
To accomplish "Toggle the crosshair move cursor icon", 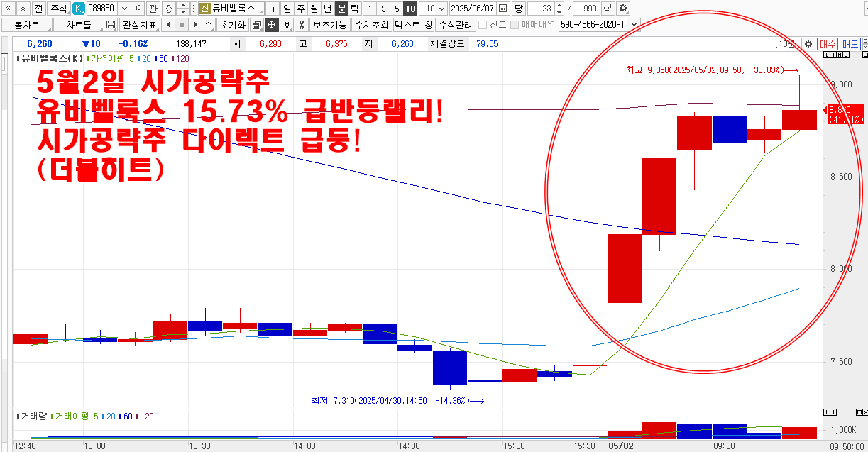I will [x=271, y=25].
